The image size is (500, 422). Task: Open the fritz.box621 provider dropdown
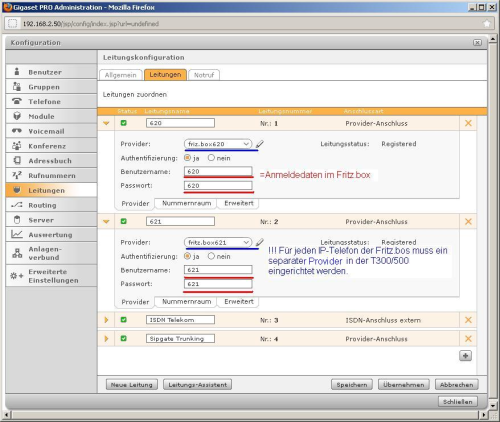218,242
